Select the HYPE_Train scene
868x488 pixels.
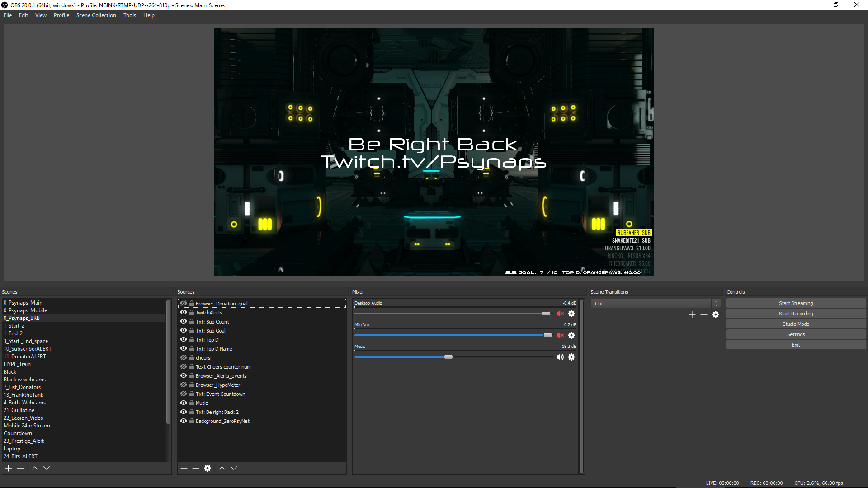[84, 364]
